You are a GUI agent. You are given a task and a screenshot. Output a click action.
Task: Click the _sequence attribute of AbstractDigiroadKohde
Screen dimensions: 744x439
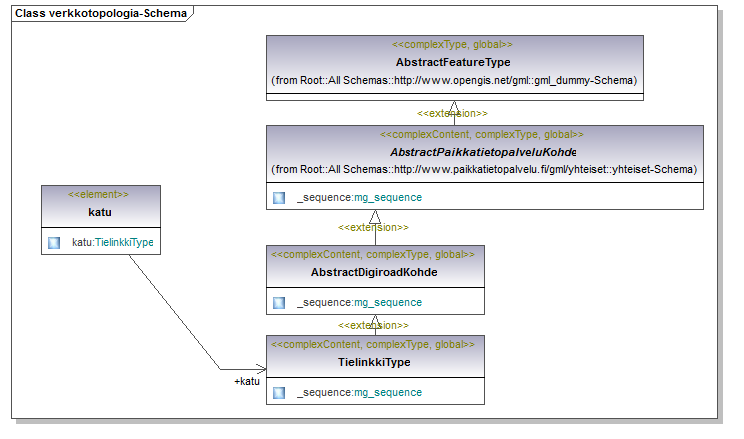359,302
